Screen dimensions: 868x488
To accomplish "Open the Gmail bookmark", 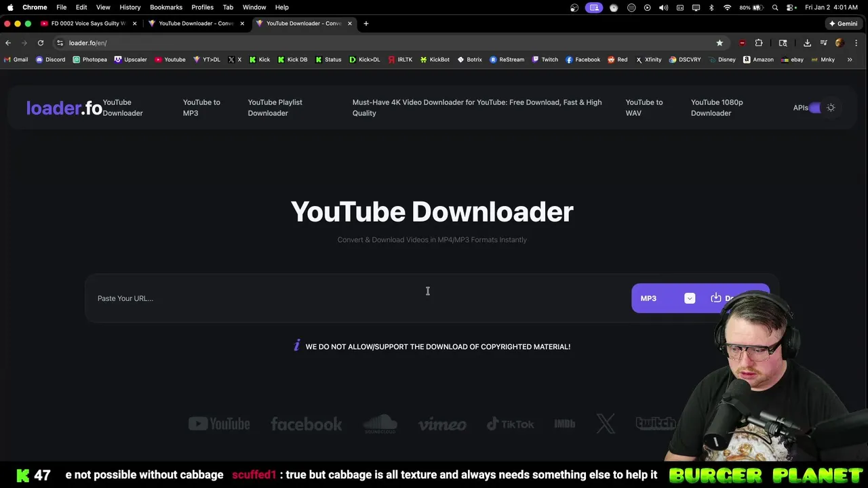I will tap(16, 60).
